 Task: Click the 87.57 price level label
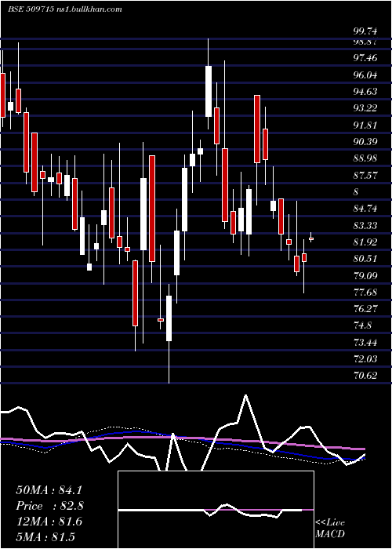click(365, 175)
